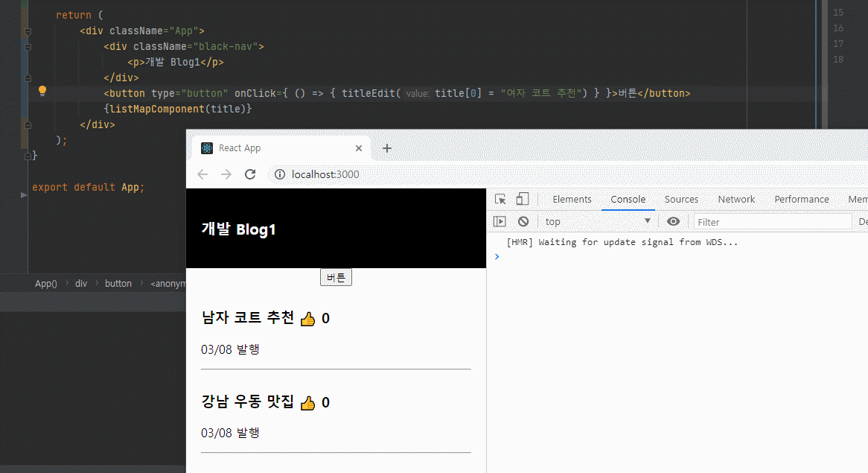Close the React App browser tab
The height and width of the screenshot is (473, 868).
[359, 148]
